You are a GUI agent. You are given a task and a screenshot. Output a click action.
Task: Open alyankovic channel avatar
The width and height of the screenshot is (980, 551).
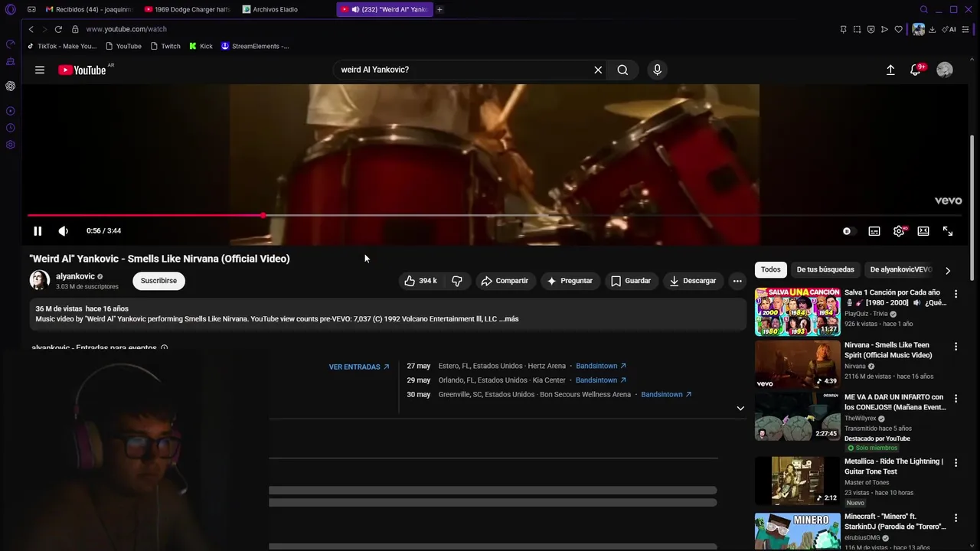pos(40,281)
